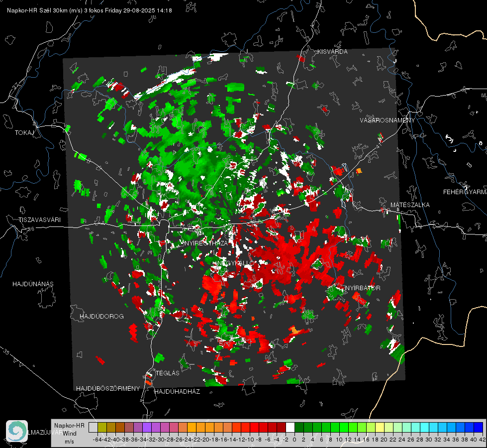The image size is (487, 448).
Task: Click the HAJDÚNÁNÁS town label
Action: [x=33, y=284]
